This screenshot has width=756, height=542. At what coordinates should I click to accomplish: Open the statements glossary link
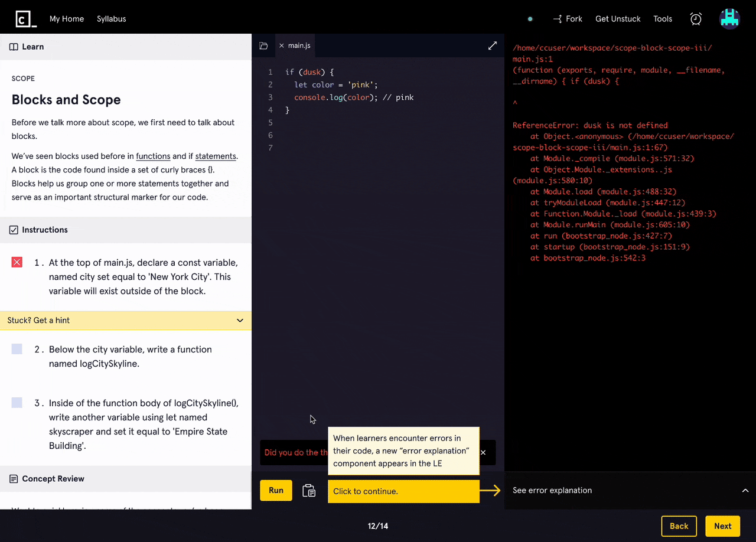point(215,156)
